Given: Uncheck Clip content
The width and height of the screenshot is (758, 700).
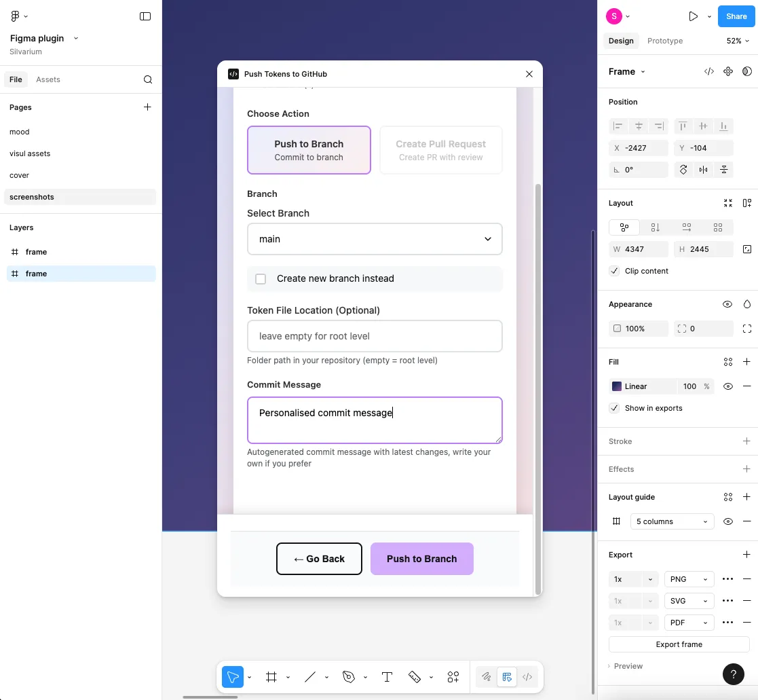Looking at the screenshot, I should (x=613, y=270).
